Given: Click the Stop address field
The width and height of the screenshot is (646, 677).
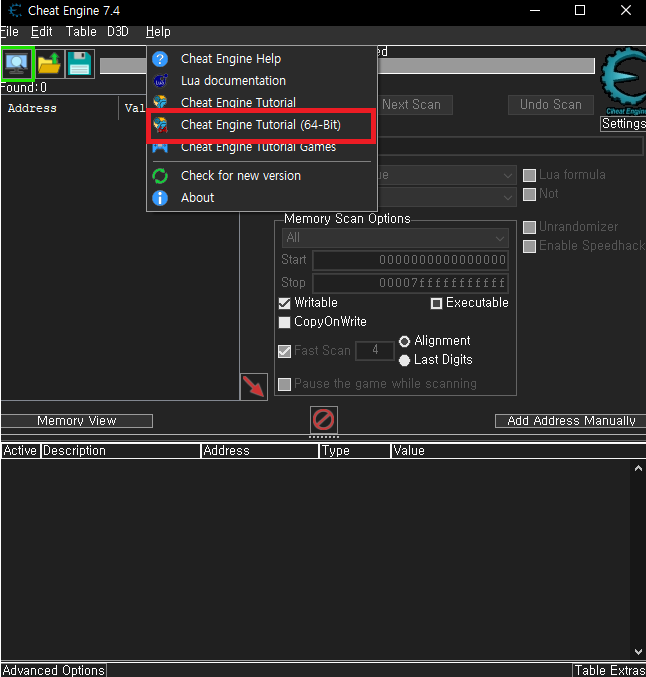Looking at the screenshot, I should tap(410, 283).
